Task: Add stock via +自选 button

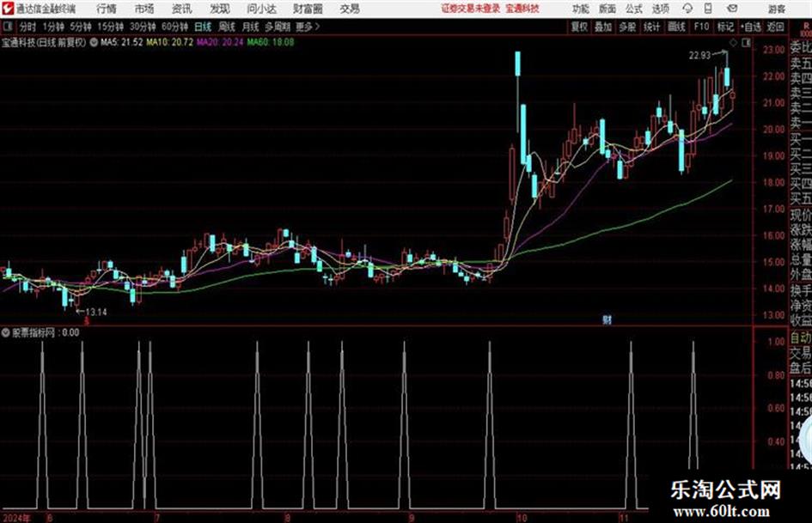Action: [x=750, y=27]
